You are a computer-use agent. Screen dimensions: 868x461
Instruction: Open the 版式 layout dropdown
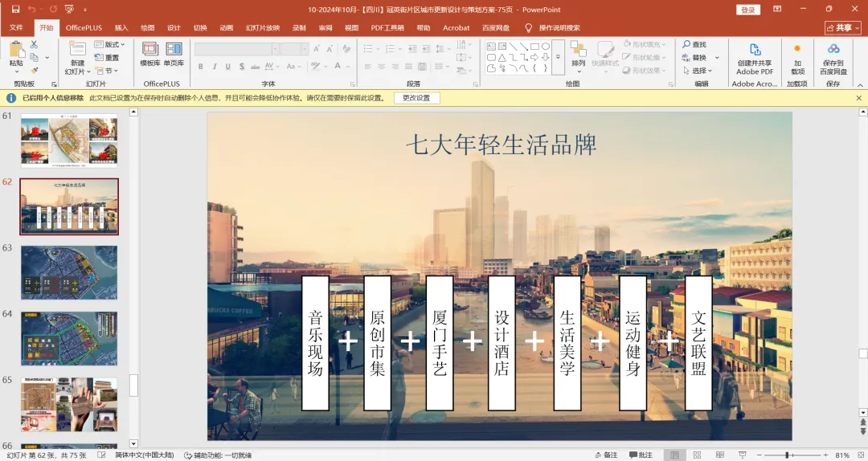click(109, 44)
